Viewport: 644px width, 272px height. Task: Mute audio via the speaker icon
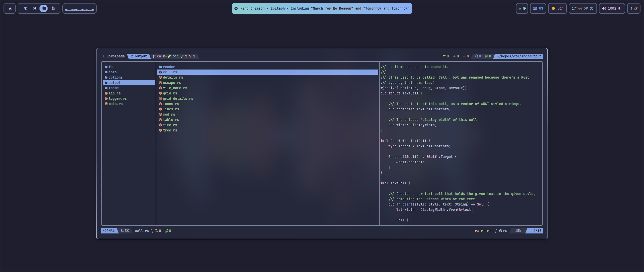coord(604,8)
